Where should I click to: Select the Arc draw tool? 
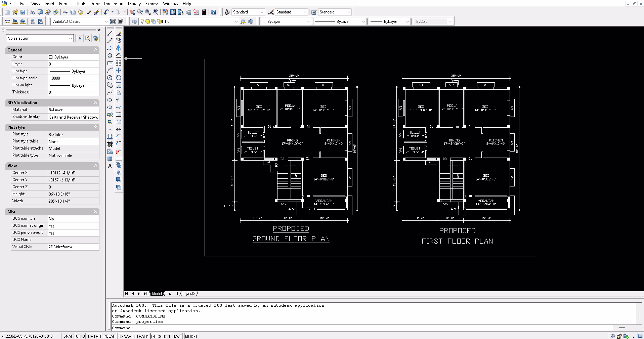click(x=110, y=70)
